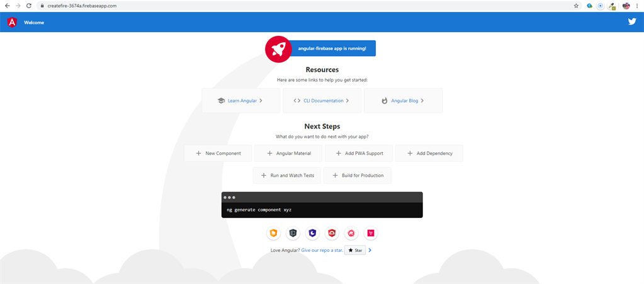Bookmark this page with the star icon
Image resolution: width=644 pixels, height=284 pixels.
(x=576, y=6)
